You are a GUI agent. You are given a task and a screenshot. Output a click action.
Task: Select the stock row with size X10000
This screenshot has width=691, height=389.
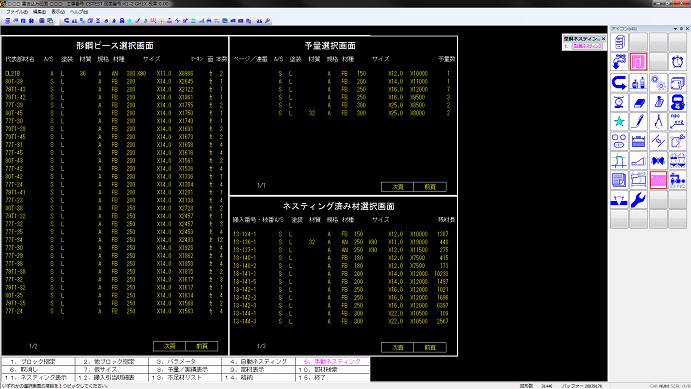pyautogui.click(x=364, y=74)
